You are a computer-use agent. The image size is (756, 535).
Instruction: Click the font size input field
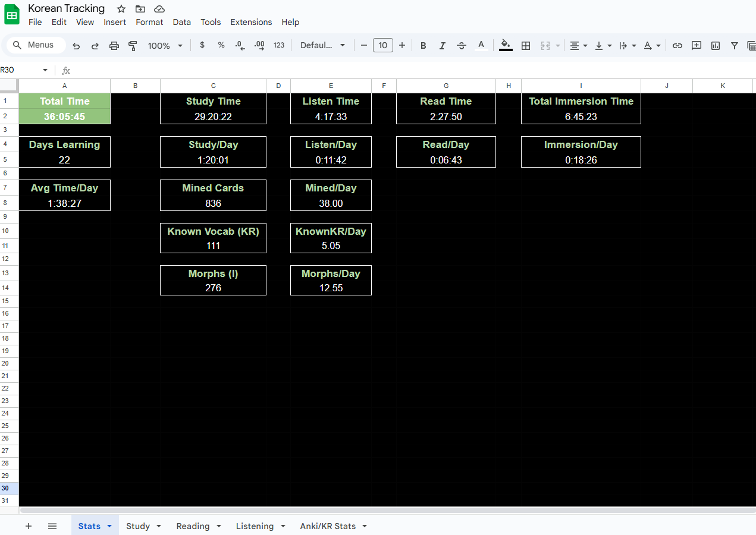coord(382,45)
